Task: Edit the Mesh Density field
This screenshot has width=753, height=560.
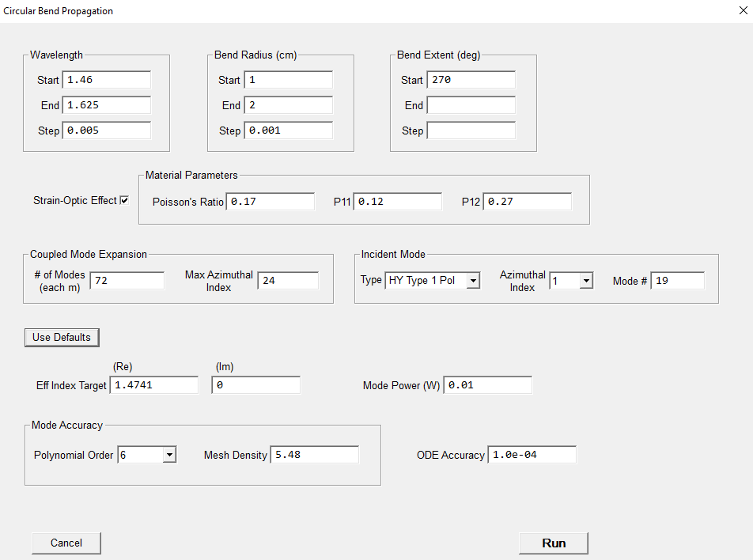Action: [315, 455]
